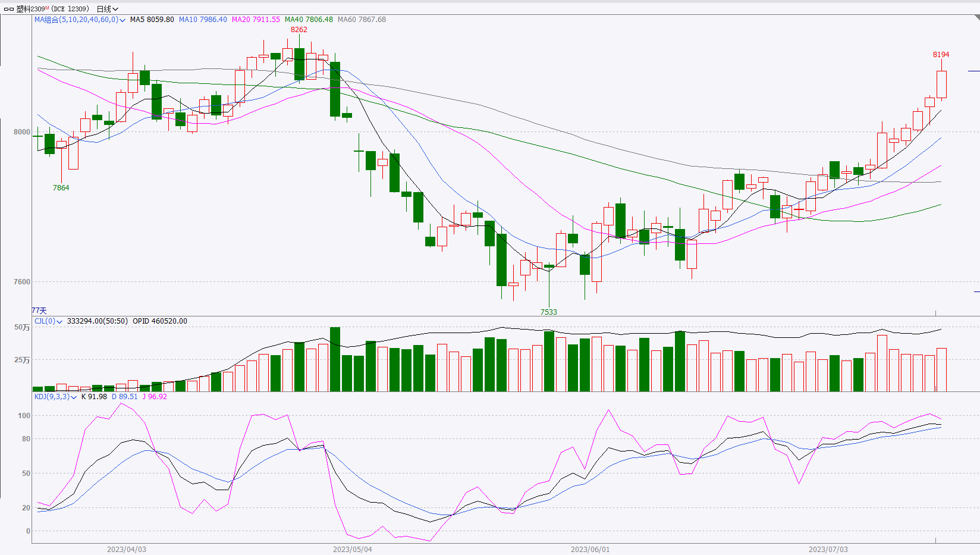Click the gray corner triangle at chart top-right
The height and width of the screenshot is (555, 980).
point(976,17)
